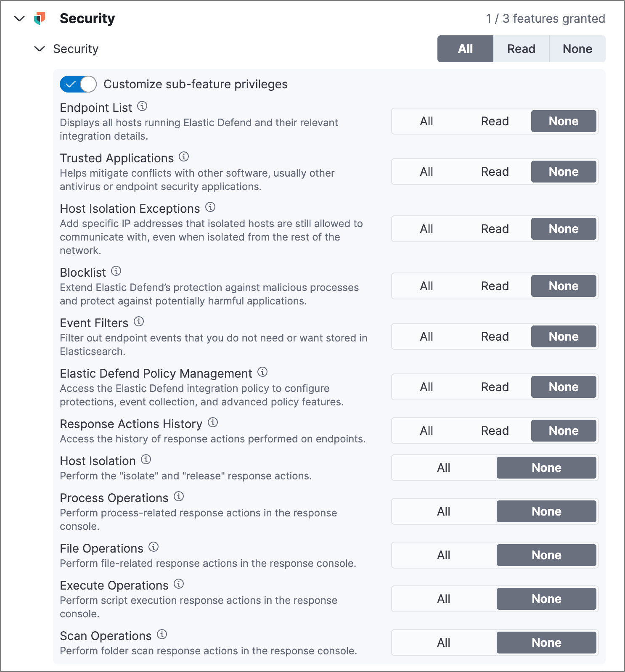This screenshot has height=672, width=625.
Task: Click the Trusted Applications info icon
Action: pyautogui.click(x=183, y=157)
